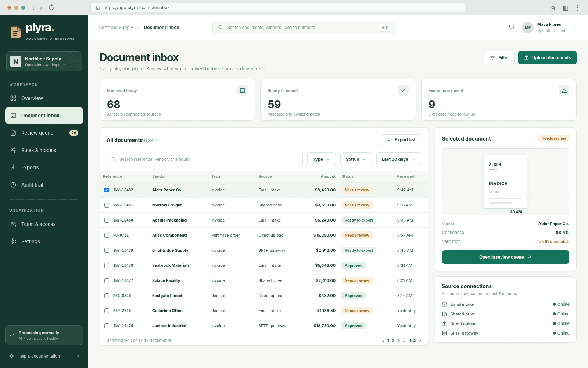The image size is (588, 368).
Task: Click Open in review queue button
Action: 506,257
